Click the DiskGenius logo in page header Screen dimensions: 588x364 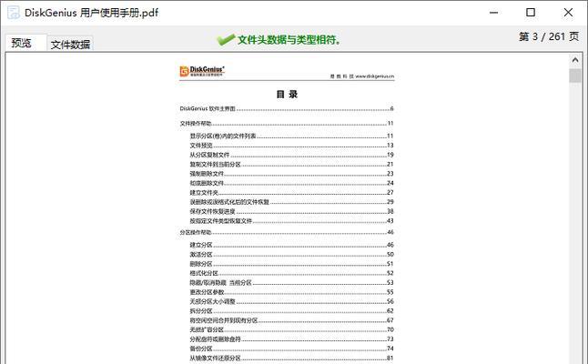click(202, 71)
